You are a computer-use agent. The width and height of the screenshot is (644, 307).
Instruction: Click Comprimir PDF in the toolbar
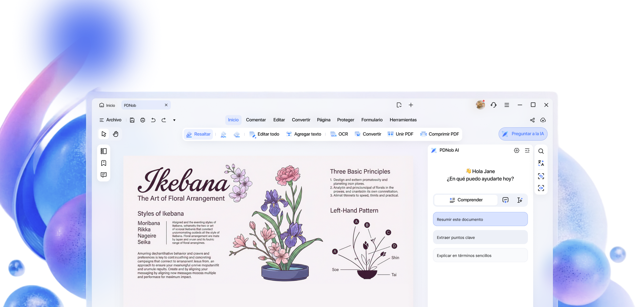click(440, 134)
